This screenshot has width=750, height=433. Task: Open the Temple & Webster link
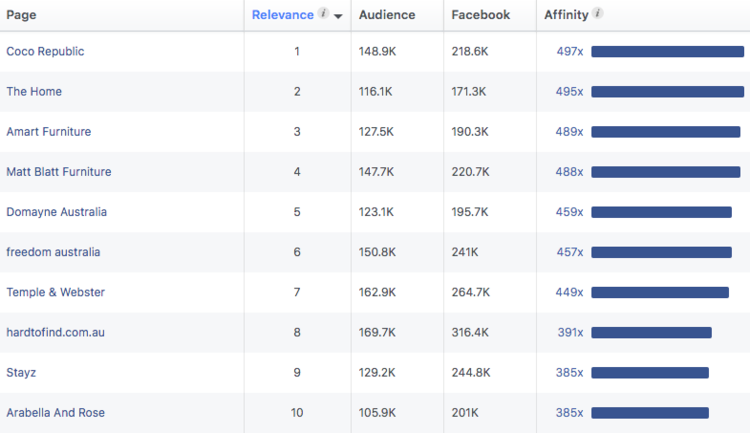pos(55,292)
